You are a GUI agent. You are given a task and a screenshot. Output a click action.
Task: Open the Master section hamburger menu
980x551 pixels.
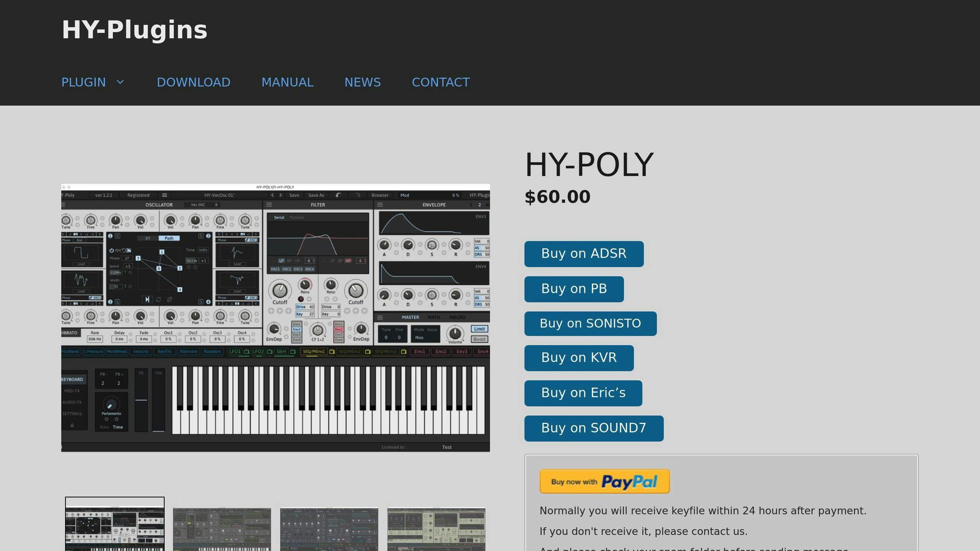pyautogui.click(x=380, y=318)
